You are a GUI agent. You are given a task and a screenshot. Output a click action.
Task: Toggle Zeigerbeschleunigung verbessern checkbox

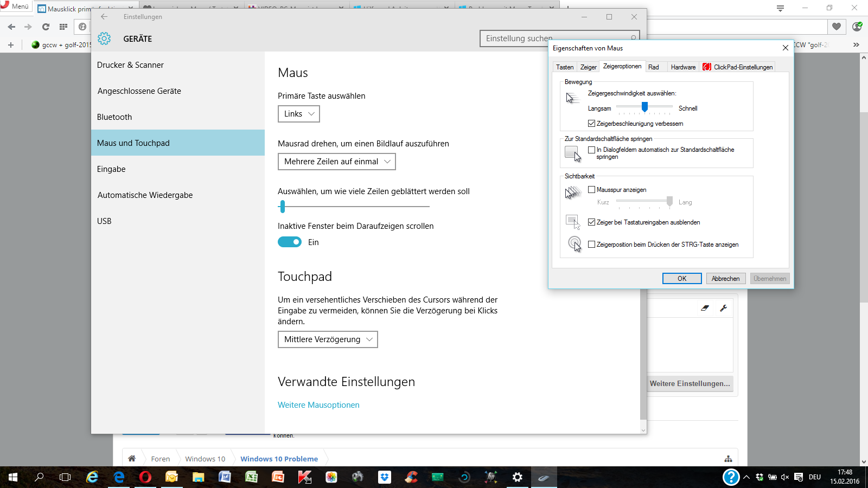point(592,124)
